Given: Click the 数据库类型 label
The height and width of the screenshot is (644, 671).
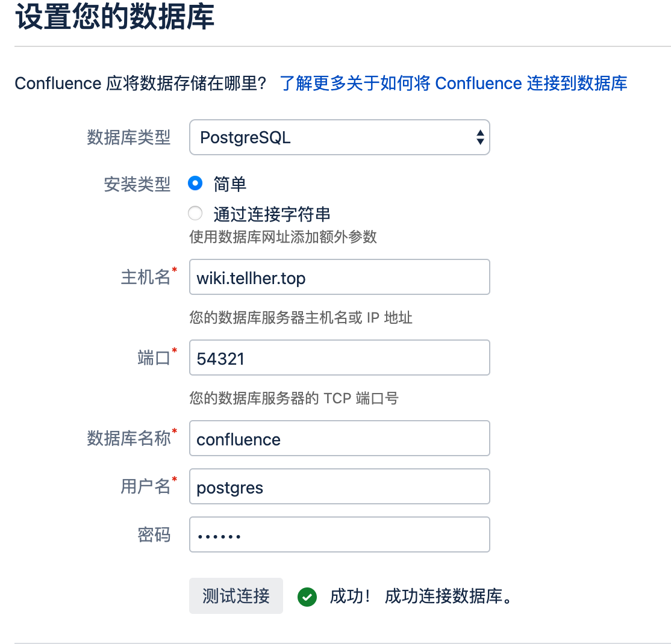Looking at the screenshot, I should 129,138.
